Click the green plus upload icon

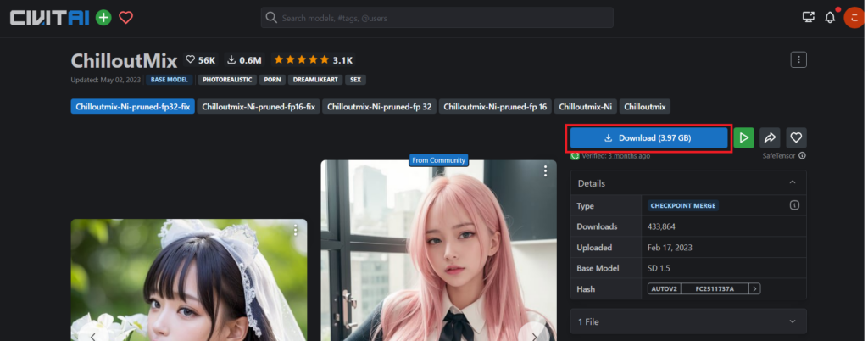pyautogui.click(x=103, y=18)
